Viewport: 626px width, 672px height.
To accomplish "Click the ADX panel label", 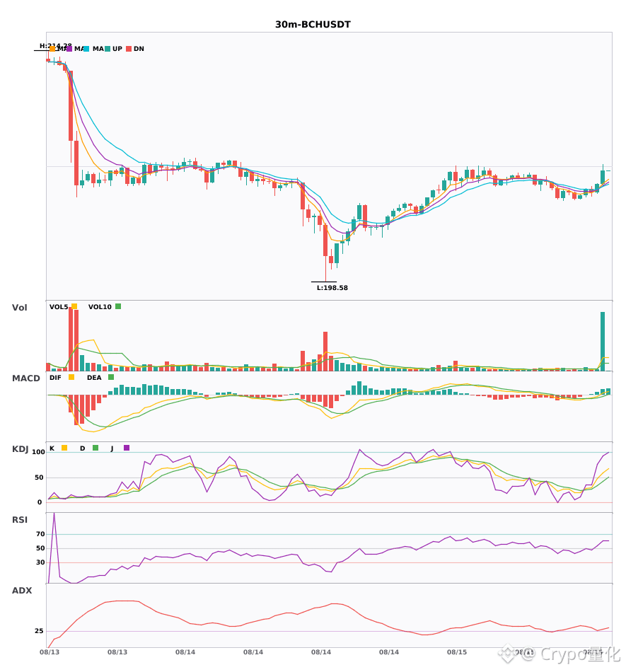I will [22, 591].
